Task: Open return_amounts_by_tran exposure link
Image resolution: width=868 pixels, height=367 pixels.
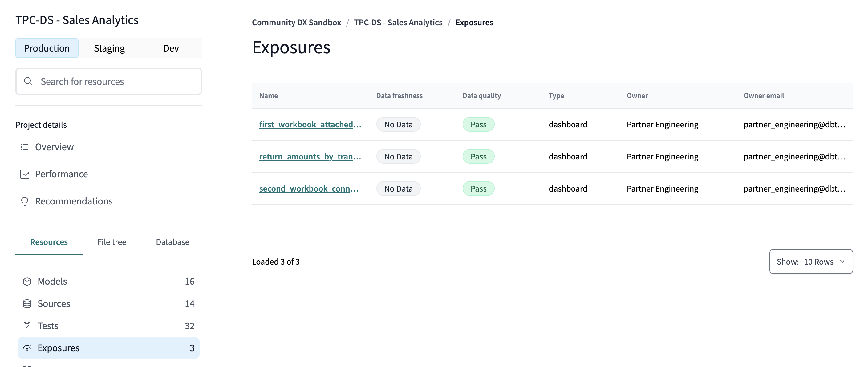Action: pyautogui.click(x=309, y=156)
